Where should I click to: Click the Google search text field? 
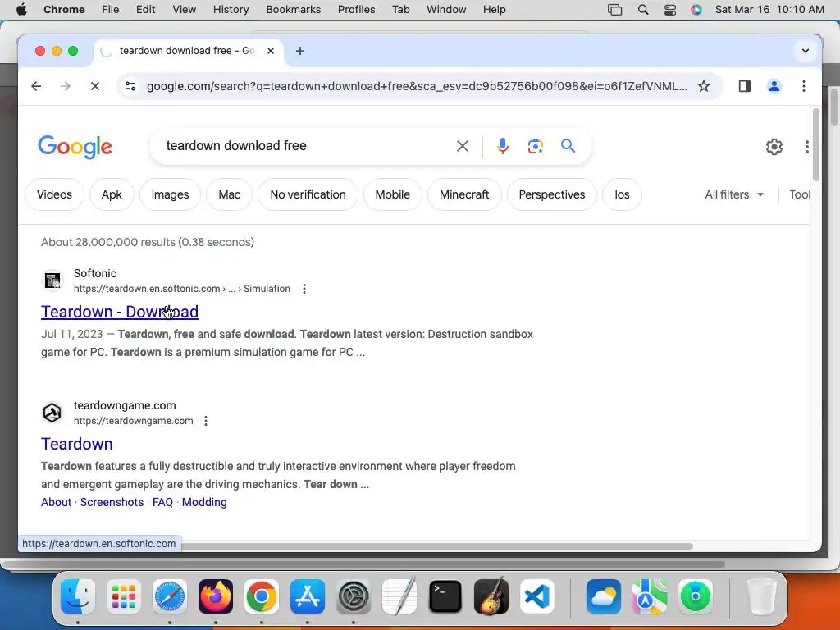(305, 146)
